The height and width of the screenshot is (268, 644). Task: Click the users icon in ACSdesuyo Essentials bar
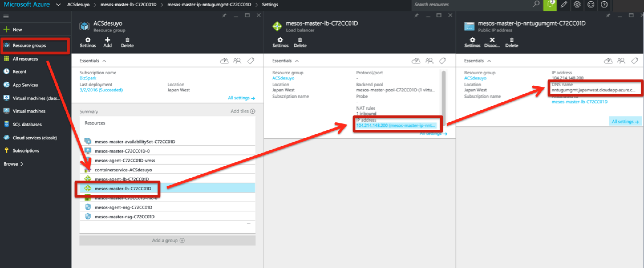[x=237, y=61]
